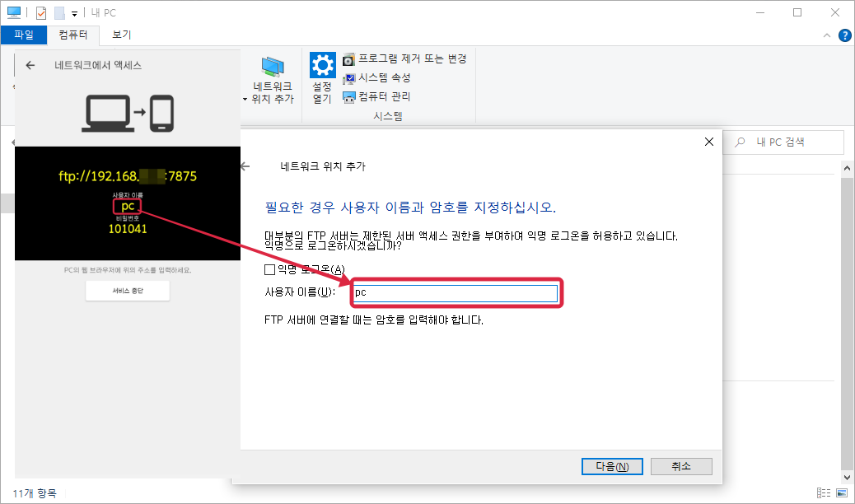855x504 pixels.
Task: Close the 내 PC window
Action: coord(835,12)
